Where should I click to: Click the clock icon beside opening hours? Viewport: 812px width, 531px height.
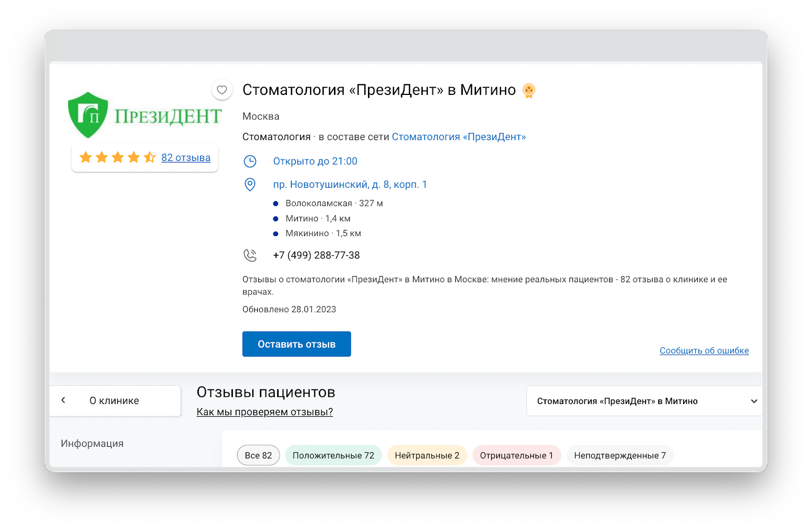pos(250,161)
